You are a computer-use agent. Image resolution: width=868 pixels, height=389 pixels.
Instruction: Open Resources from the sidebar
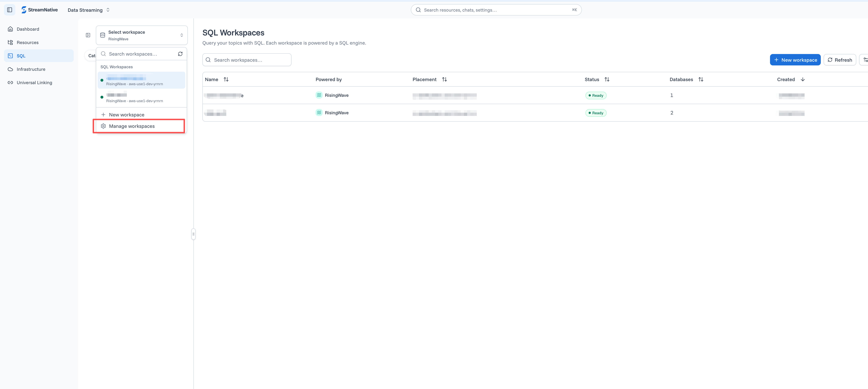(39, 42)
